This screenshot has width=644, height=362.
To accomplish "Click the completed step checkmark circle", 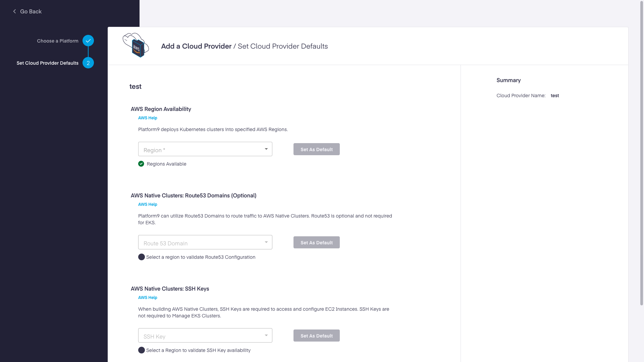I will point(88,41).
